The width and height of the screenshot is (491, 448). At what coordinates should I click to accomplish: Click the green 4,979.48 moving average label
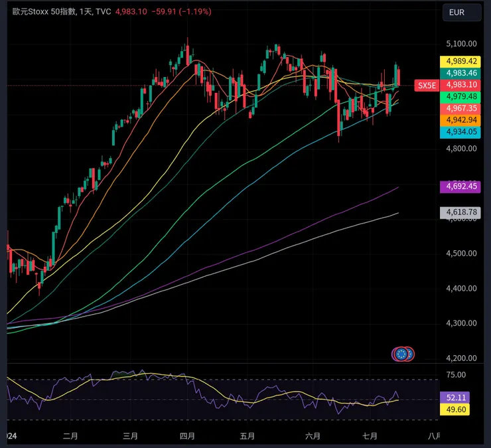pos(461,96)
